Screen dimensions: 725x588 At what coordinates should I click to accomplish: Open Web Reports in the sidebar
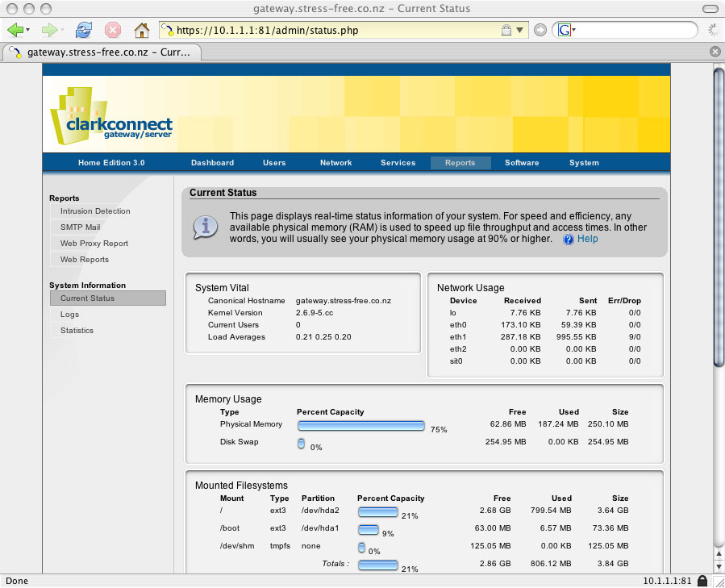85,260
